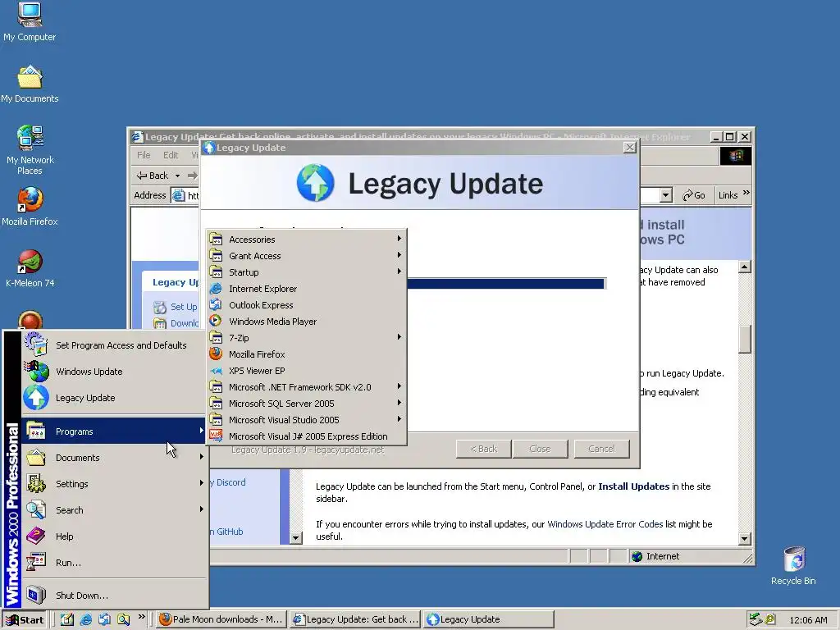Click the Programs folder icon in Start menu
Viewport: 840px width, 630px height.
(36, 431)
